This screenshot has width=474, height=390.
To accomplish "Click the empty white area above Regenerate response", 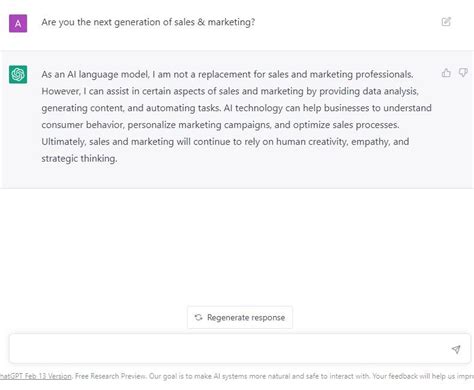I will [x=237, y=247].
